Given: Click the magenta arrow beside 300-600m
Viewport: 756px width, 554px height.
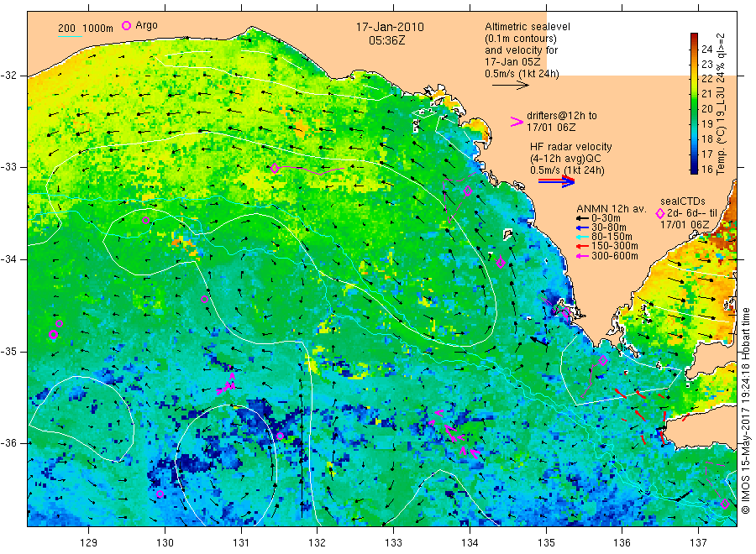Looking at the screenshot, I should pyautogui.click(x=582, y=256).
